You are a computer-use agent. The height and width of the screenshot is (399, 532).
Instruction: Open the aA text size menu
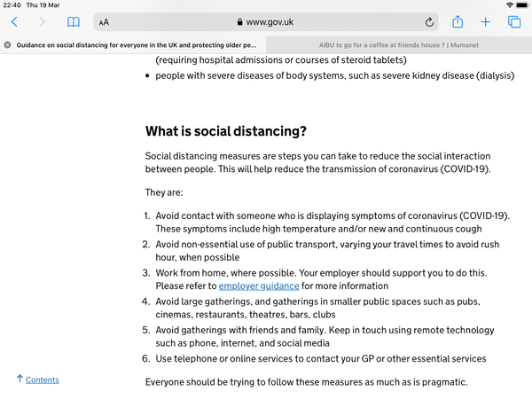(105, 22)
